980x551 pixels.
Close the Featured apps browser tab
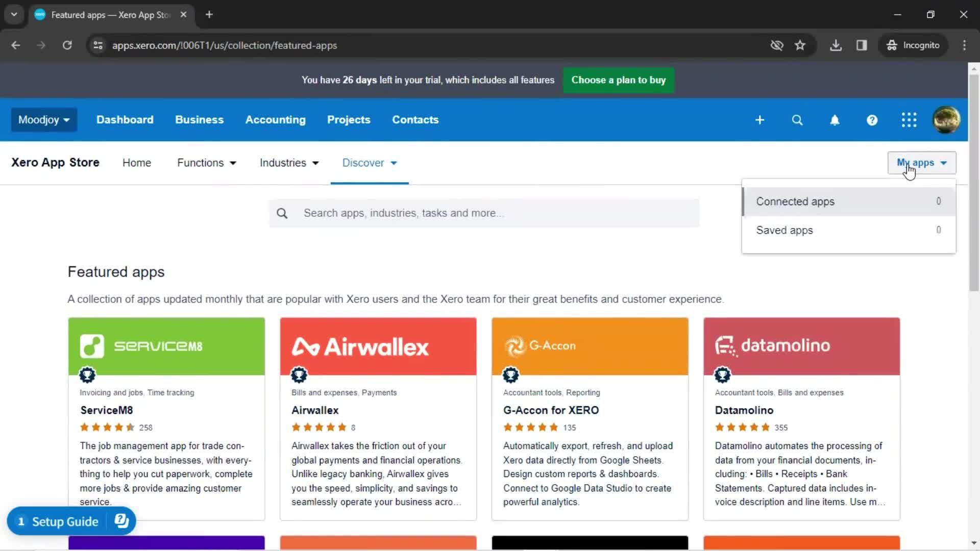click(x=183, y=14)
